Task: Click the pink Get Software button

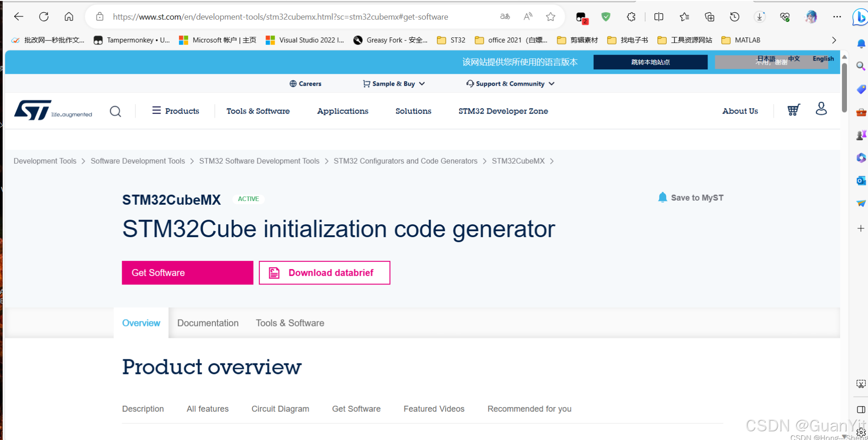Action: coord(187,273)
